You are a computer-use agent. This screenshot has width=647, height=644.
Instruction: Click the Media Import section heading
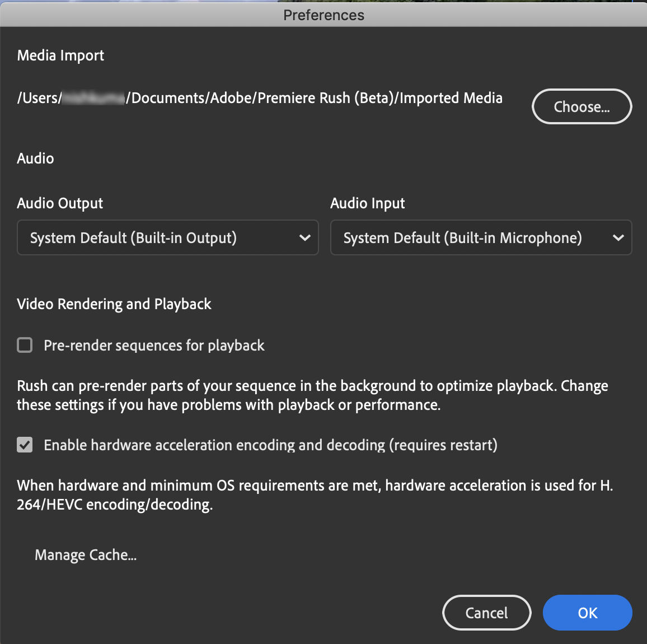[x=60, y=55]
